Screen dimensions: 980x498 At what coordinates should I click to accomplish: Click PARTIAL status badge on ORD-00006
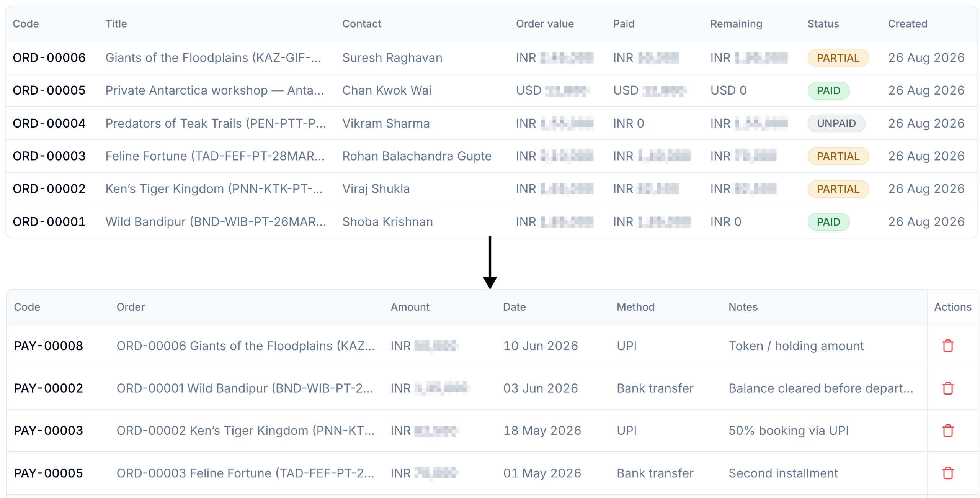[838, 58]
